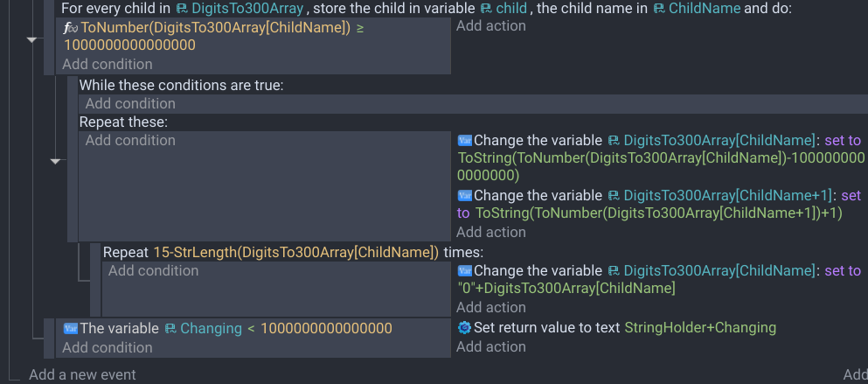
Task: Edit the StringHolder+Changing return expression
Action: tap(700, 327)
